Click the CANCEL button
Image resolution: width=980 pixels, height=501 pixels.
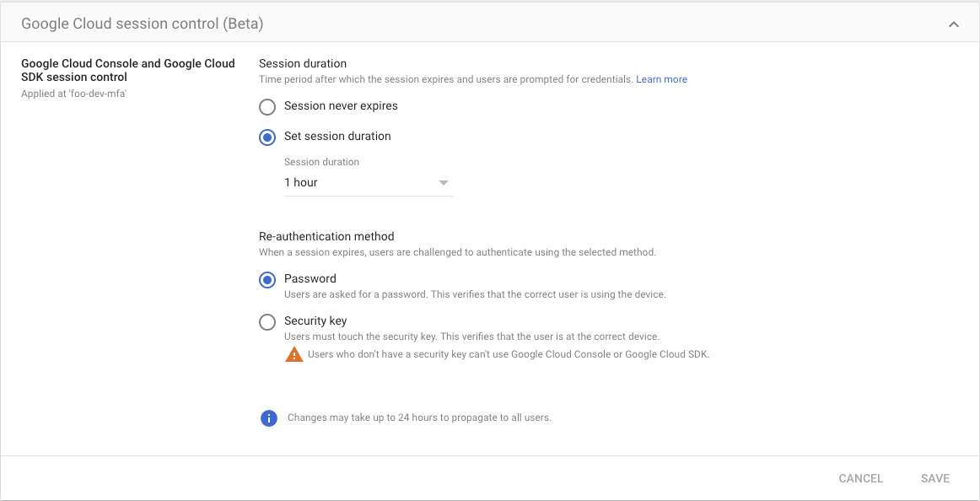(x=860, y=478)
